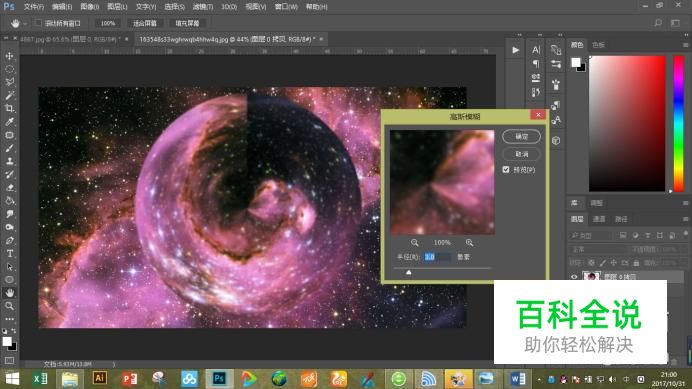
Task: Open Illustrator from the taskbar
Action: click(x=100, y=378)
